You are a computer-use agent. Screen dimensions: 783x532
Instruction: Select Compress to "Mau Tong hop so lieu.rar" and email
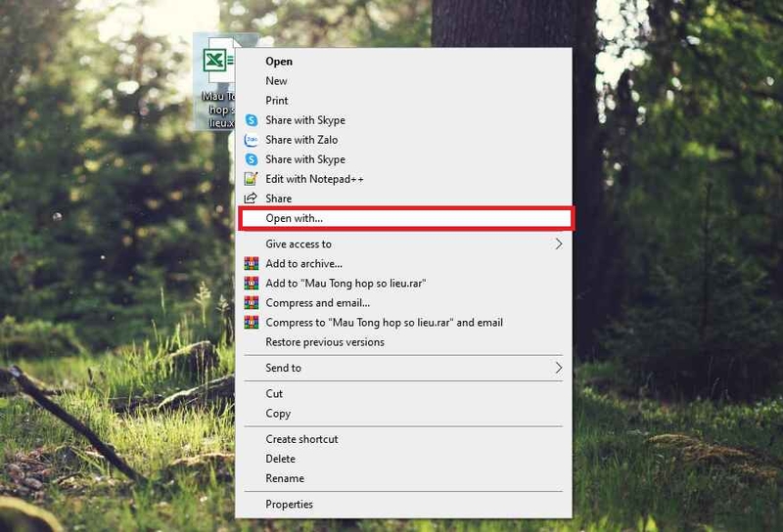click(404, 323)
